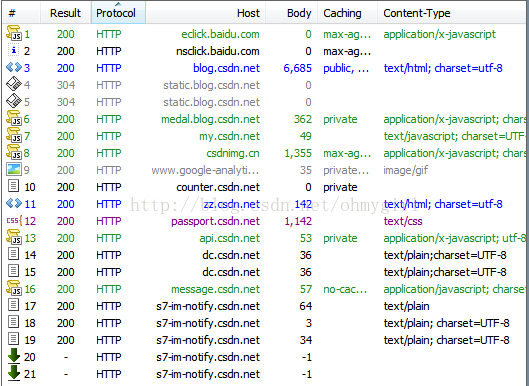
Task: Click the document icon for session 18
Action: 13,322
